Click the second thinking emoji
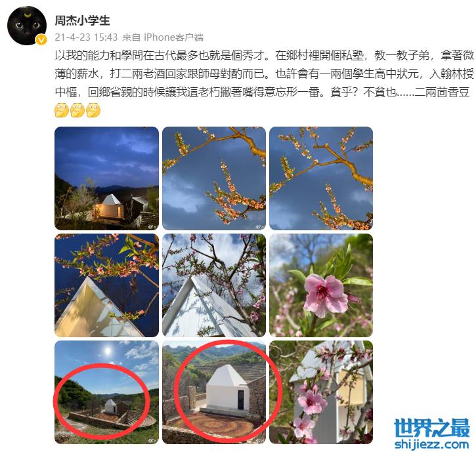Screen dimensions: 476x454 click(x=77, y=110)
